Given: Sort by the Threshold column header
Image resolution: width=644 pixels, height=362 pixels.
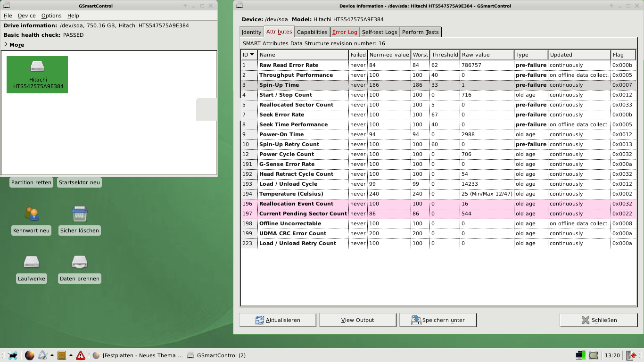Looking at the screenshot, I should (445, 55).
